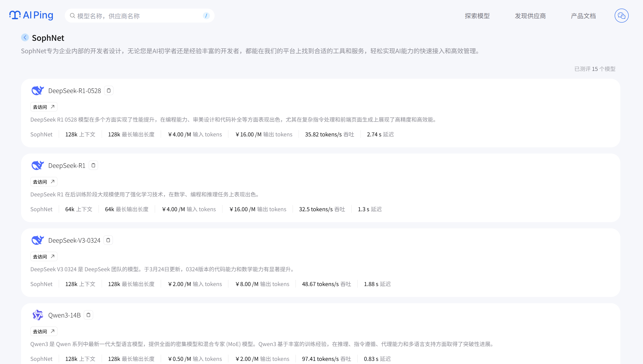This screenshot has height=364, width=643.
Task: Click the ¥0.50 /M input tokens price
Action: point(195,359)
